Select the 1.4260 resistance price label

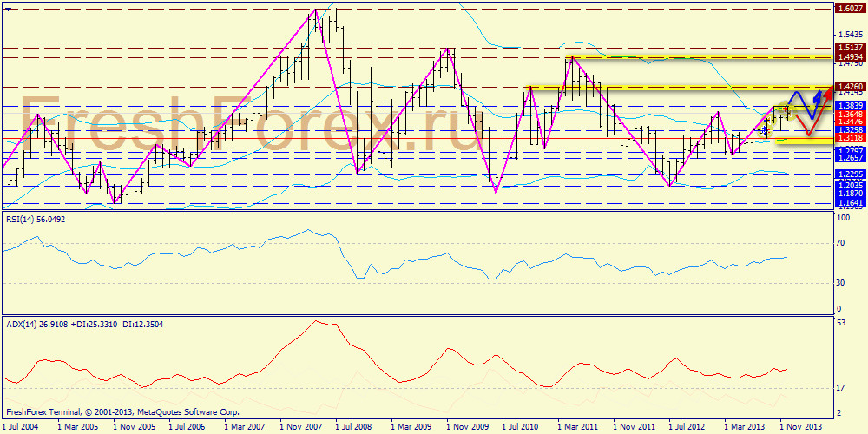coord(847,87)
